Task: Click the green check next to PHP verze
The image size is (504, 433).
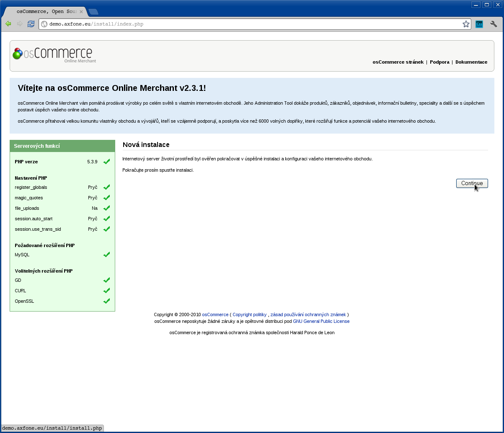Action: (106, 162)
